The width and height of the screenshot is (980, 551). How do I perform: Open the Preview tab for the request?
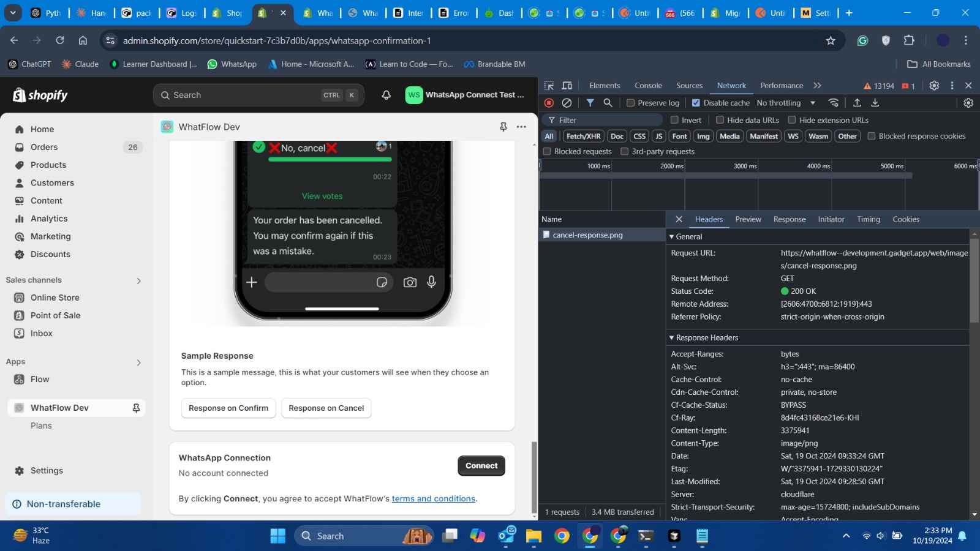(748, 219)
